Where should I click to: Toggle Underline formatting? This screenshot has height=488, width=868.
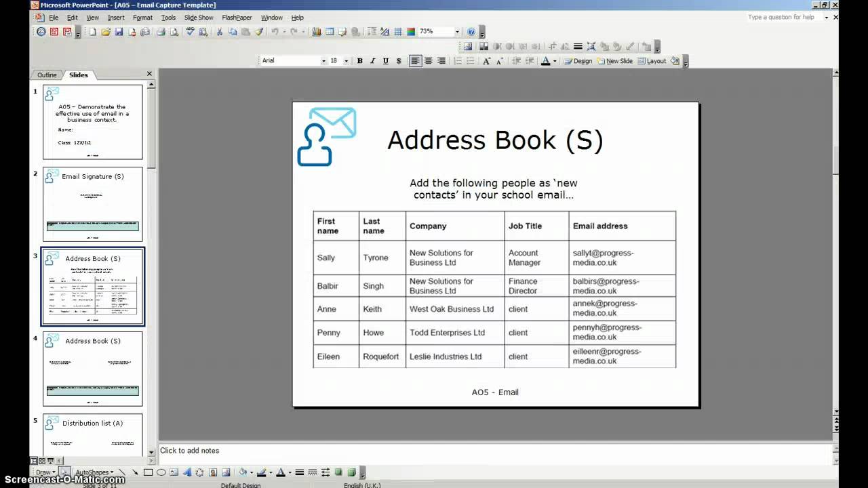point(386,61)
